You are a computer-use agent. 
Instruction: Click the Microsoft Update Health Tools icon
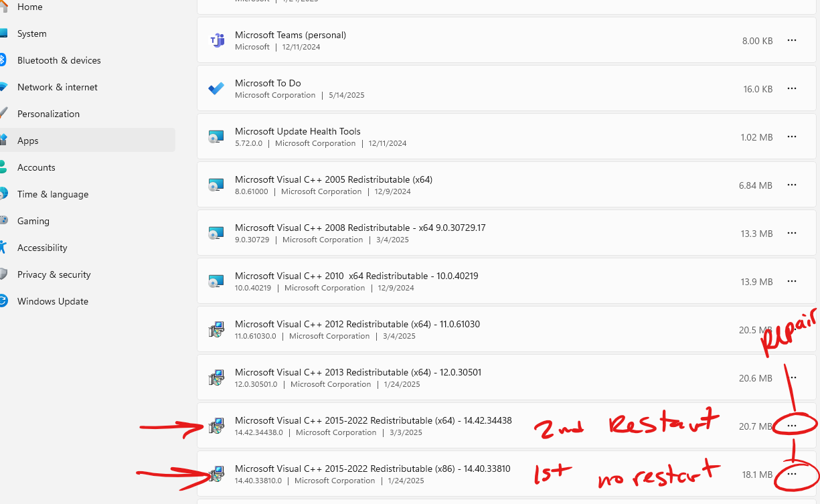tap(217, 137)
